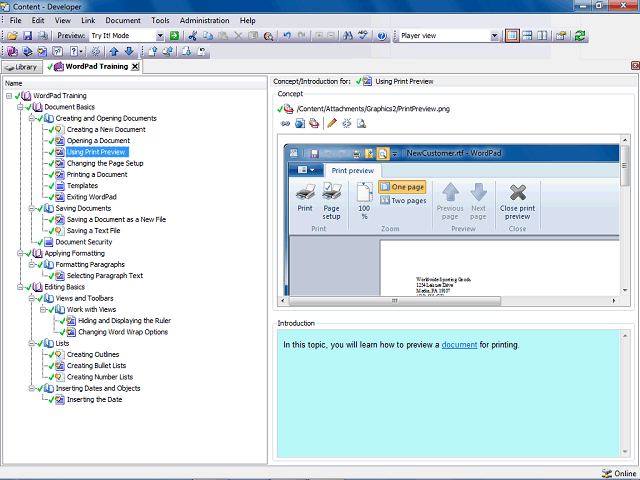The width and height of the screenshot is (640, 480).
Task: Click the blue Move Down arrow icon
Action: click(129, 51)
